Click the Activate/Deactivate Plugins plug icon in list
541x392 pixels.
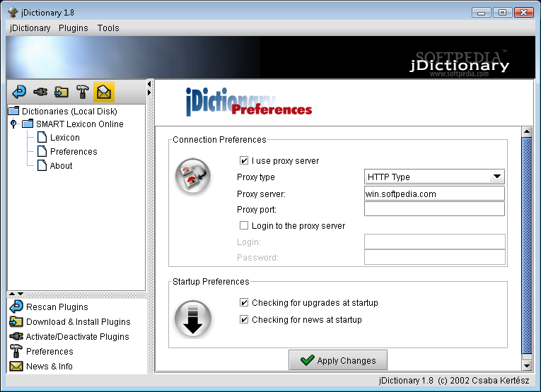coord(16,336)
